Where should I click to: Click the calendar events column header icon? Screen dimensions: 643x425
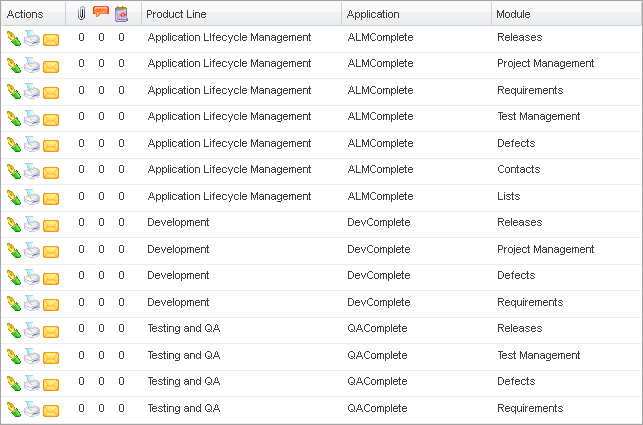pyautogui.click(x=121, y=14)
